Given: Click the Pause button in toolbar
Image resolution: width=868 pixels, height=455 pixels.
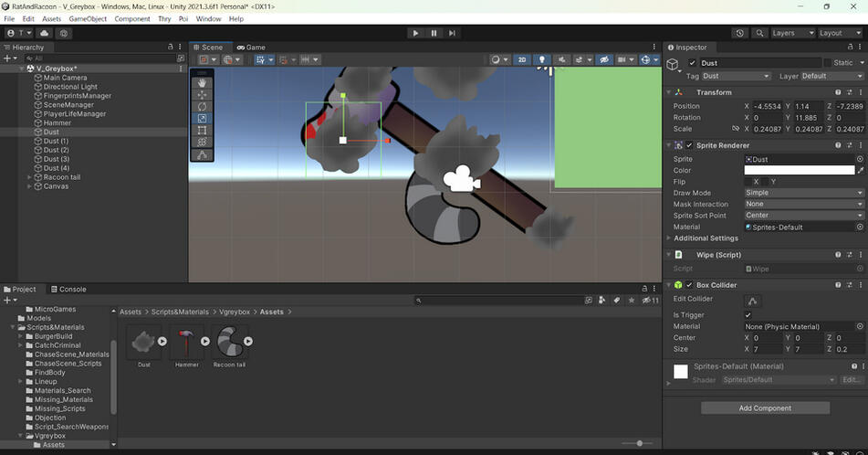Looking at the screenshot, I should pyautogui.click(x=434, y=33).
